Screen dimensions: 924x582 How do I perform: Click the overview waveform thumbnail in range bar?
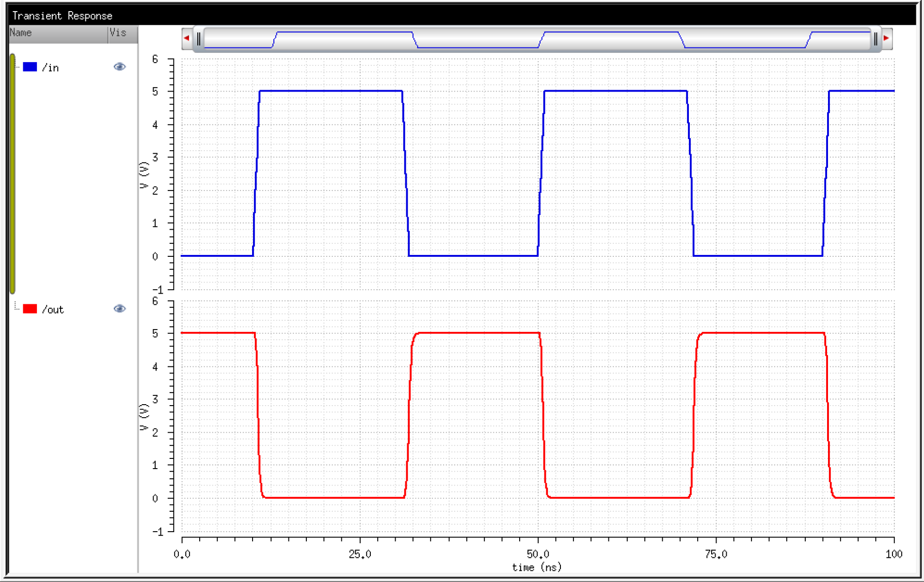[x=537, y=39]
